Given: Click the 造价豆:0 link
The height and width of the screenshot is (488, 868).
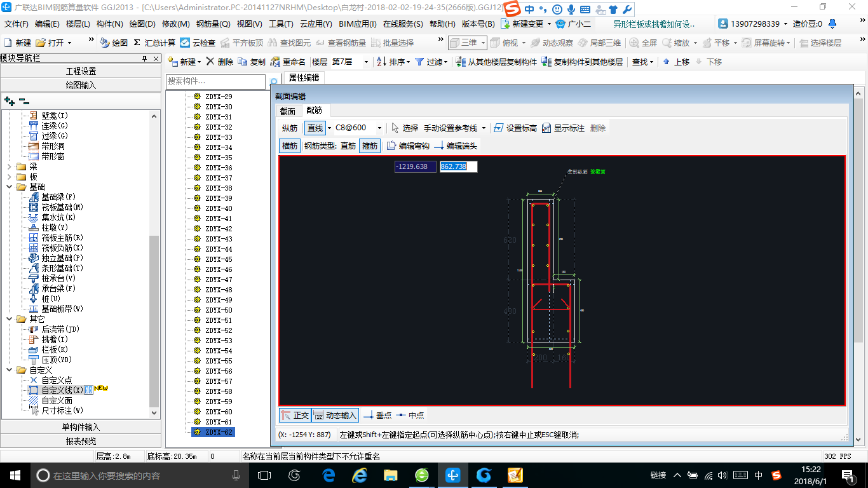Looking at the screenshot, I should pyautogui.click(x=807, y=24).
